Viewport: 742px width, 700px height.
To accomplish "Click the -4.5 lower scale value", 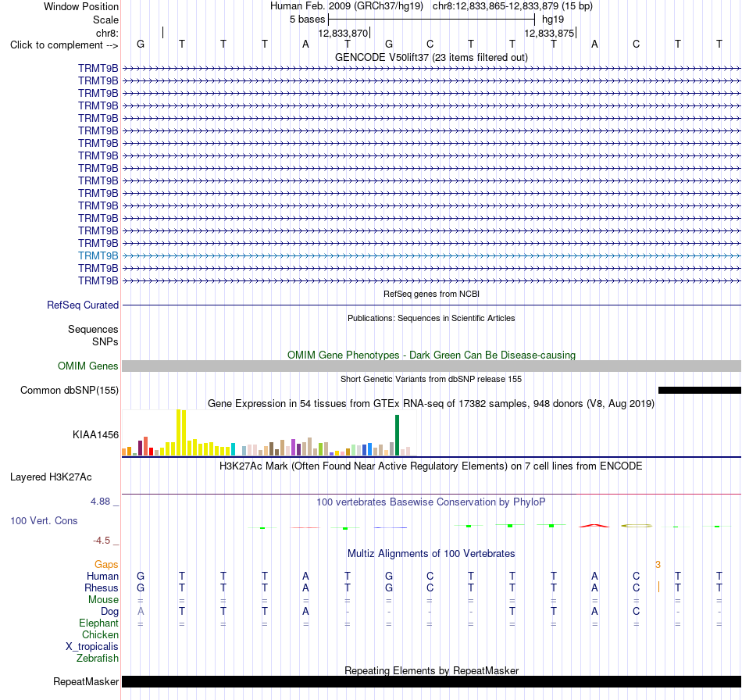I will [x=102, y=540].
